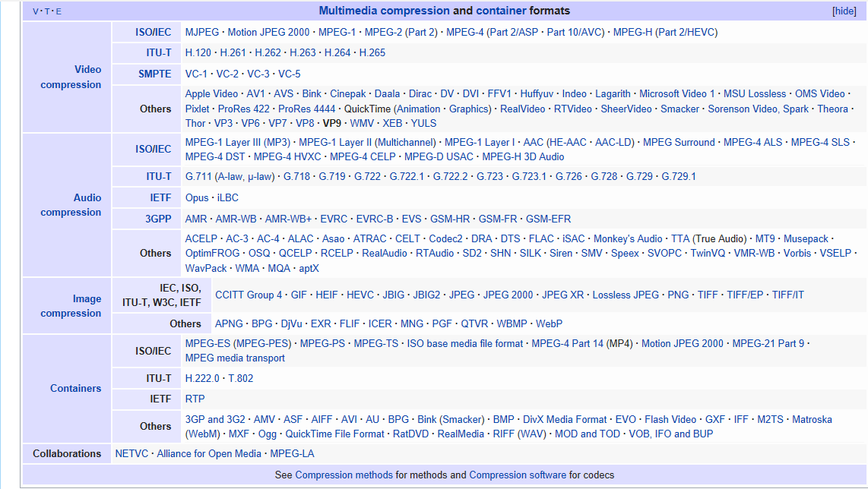868x489 pixels.
Task: Open the E (edit) template link
Action: tap(59, 11)
